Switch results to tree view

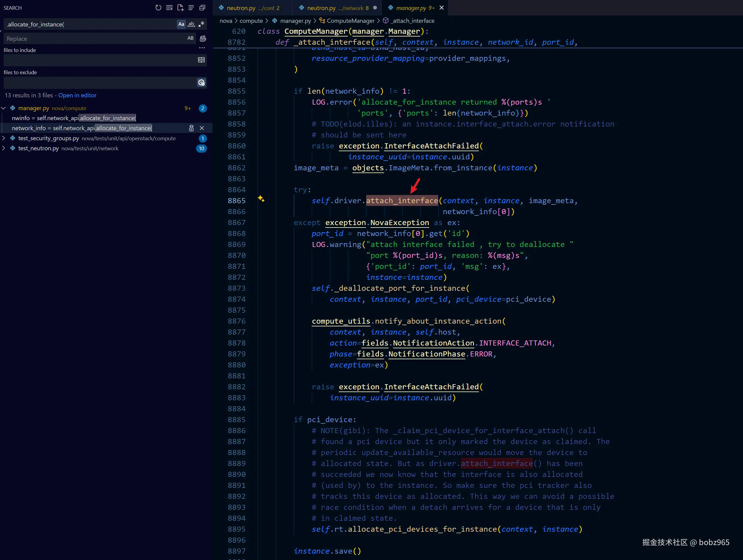pos(191,7)
